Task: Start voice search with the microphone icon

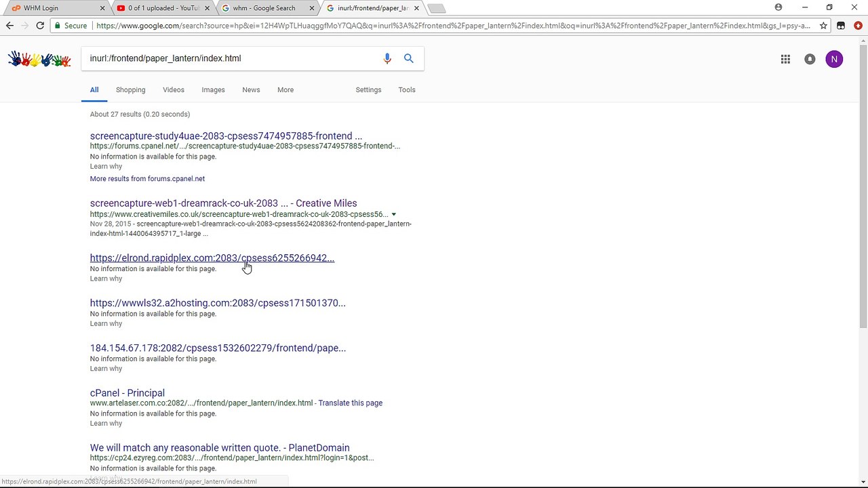Action: pos(387,59)
